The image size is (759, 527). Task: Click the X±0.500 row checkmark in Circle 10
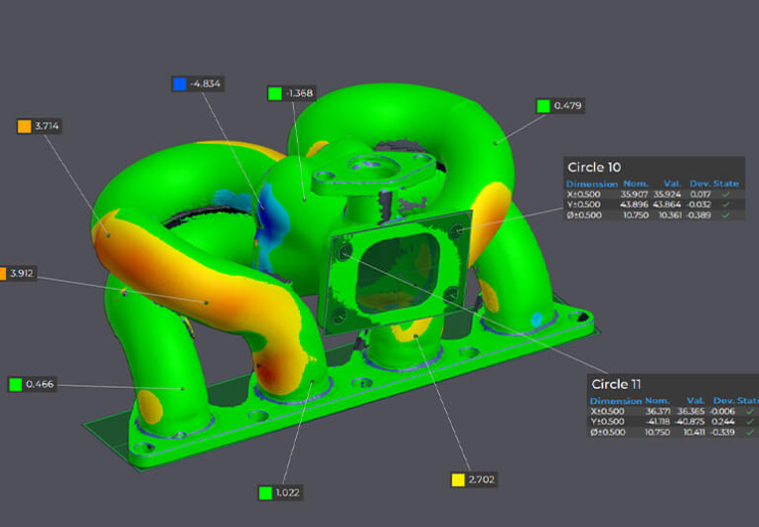(726, 194)
